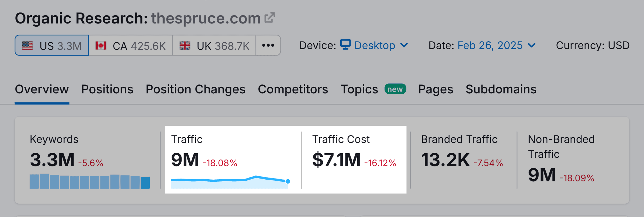Click the 13.2K Branded Traffic value

(445, 160)
